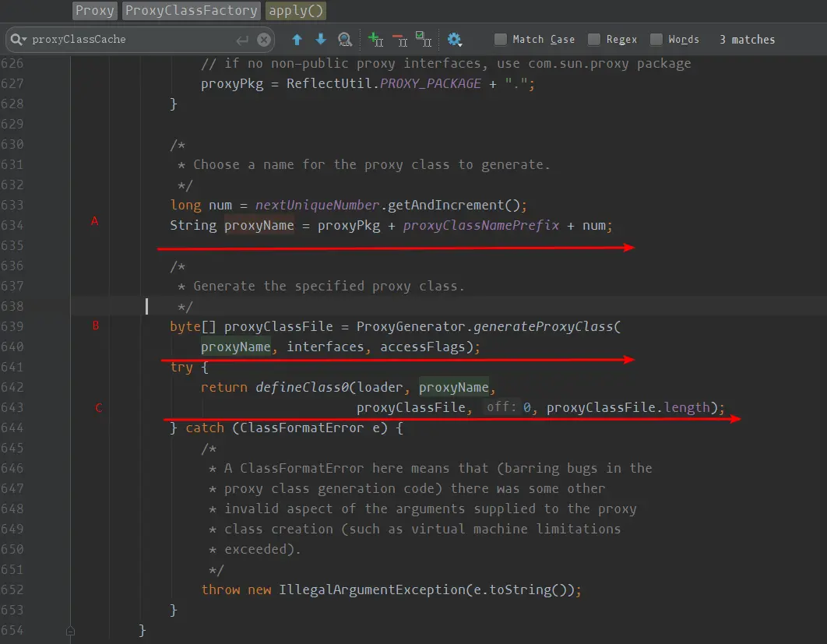Click 'long' keyword on line 633
This screenshot has height=644, width=827.
coord(185,206)
